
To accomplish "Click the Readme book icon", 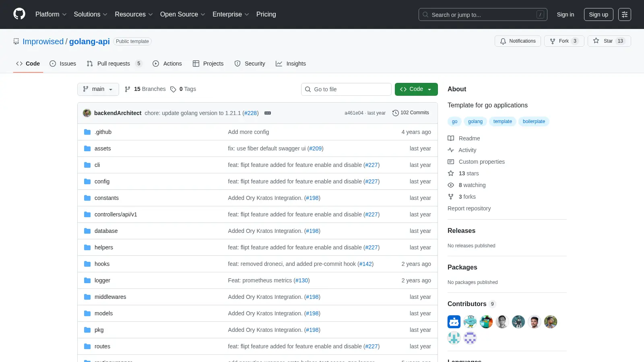I will pyautogui.click(x=451, y=138).
